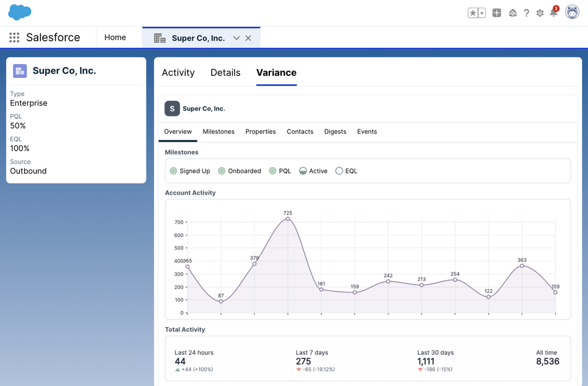This screenshot has width=588, height=386.
Task: Click the Onboarded milestone indicator
Action: pyautogui.click(x=222, y=171)
